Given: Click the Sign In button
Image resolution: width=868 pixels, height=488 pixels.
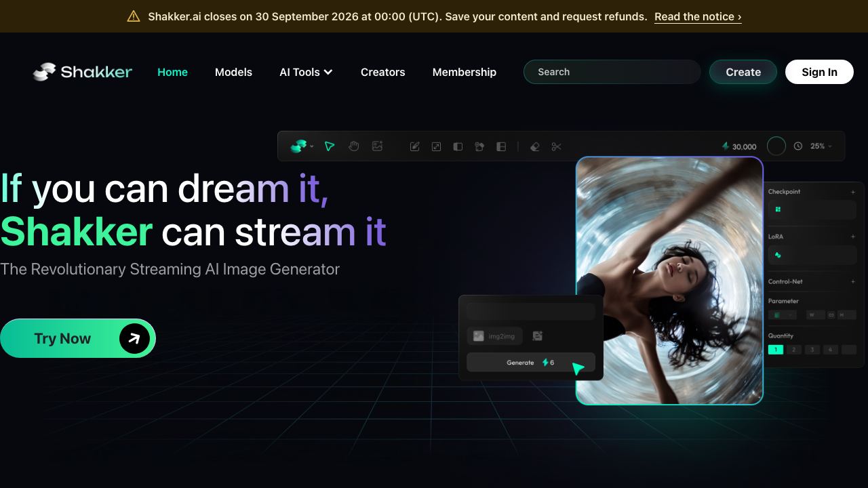Looking at the screenshot, I should (819, 72).
